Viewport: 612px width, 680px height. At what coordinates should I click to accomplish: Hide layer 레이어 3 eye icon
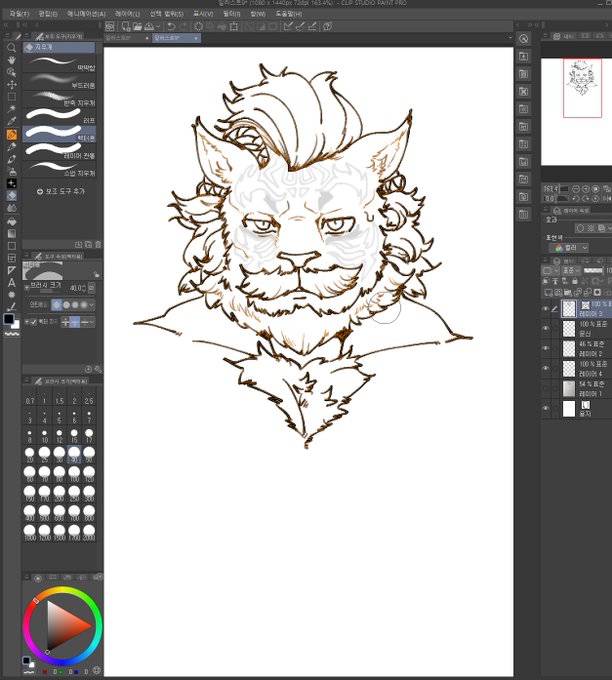pyautogui.click(x=546, y=309)
